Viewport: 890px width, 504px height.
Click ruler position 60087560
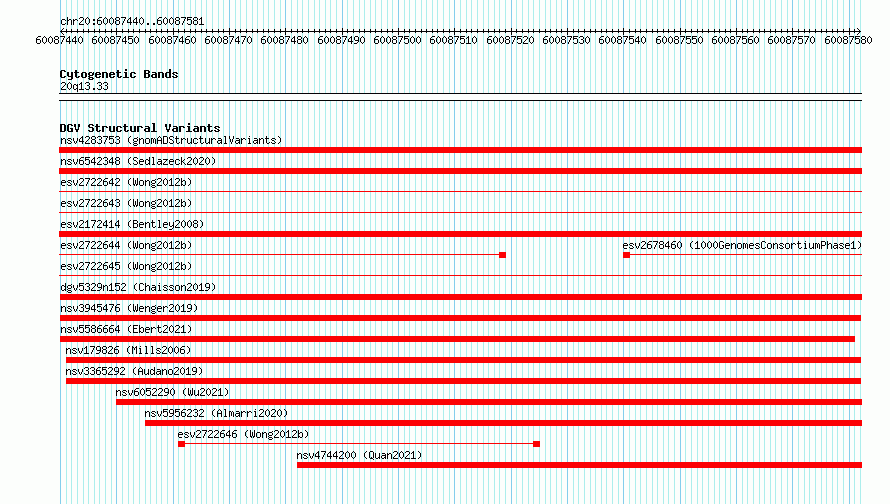(736, 40)
